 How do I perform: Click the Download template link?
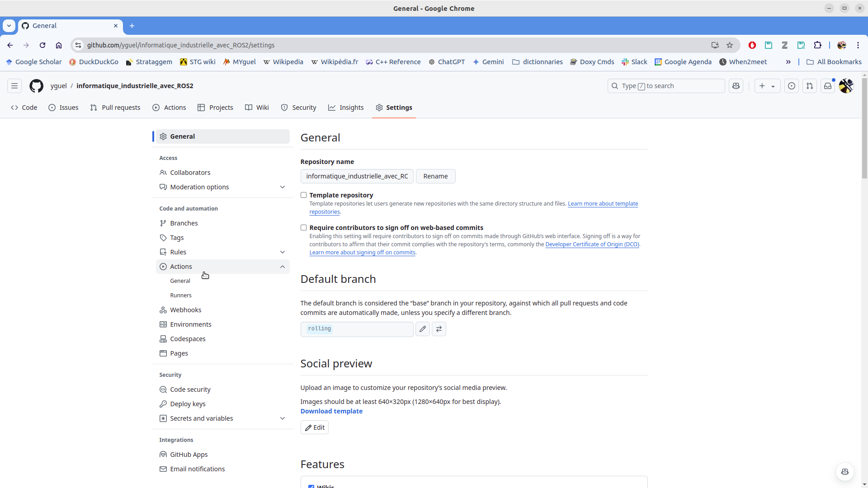[331, 411]
